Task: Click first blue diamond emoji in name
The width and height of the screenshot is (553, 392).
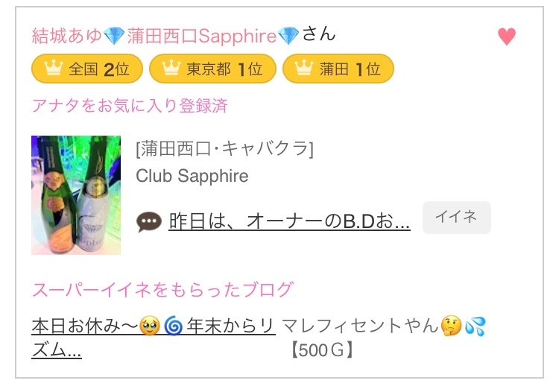Action: pyautogui.click(x=114, y=36)
